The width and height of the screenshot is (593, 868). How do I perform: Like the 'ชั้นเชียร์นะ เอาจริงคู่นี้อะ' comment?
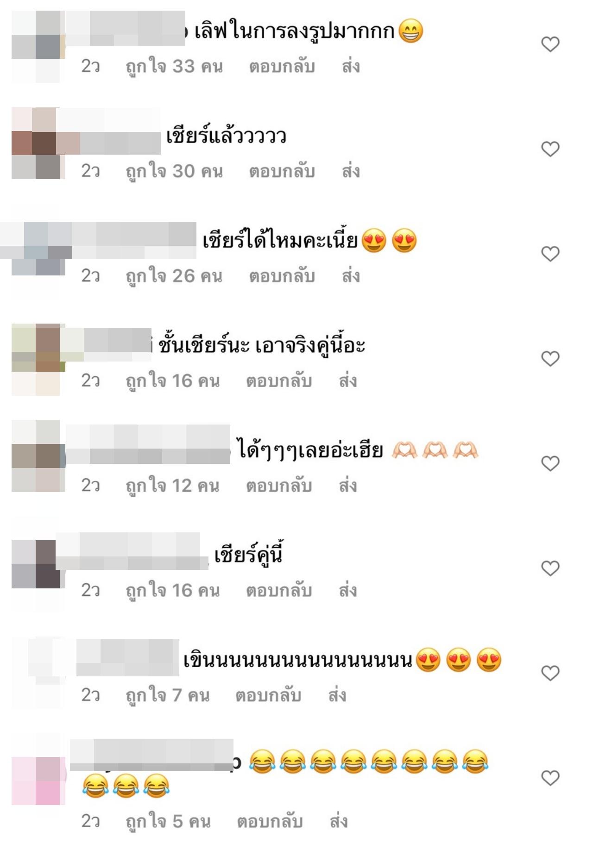[x=550, y=359]
